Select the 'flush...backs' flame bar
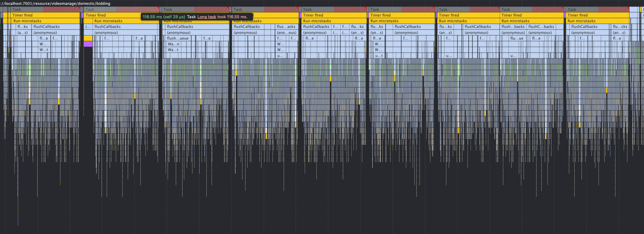The width and height of the screenshot is (644, 234). pos(513,27)
